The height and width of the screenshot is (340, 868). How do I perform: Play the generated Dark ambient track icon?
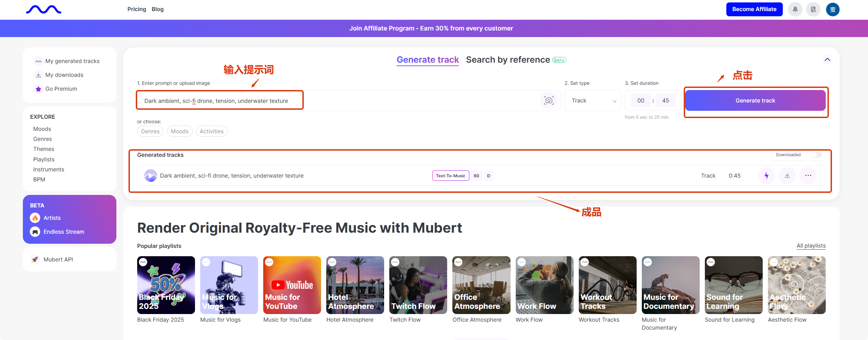point(151,176)
